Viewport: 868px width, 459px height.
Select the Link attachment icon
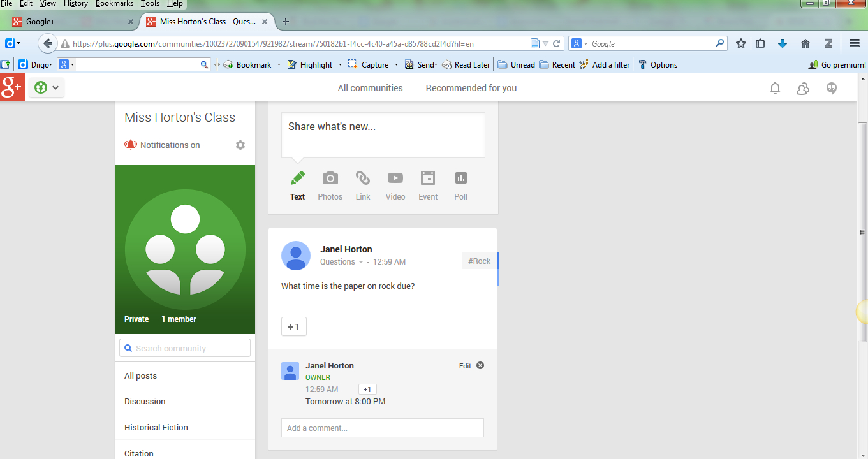(363, 178)
